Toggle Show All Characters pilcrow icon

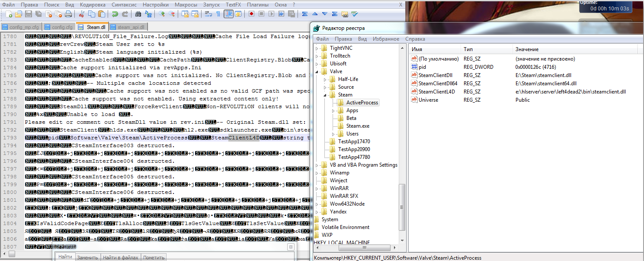218,14
